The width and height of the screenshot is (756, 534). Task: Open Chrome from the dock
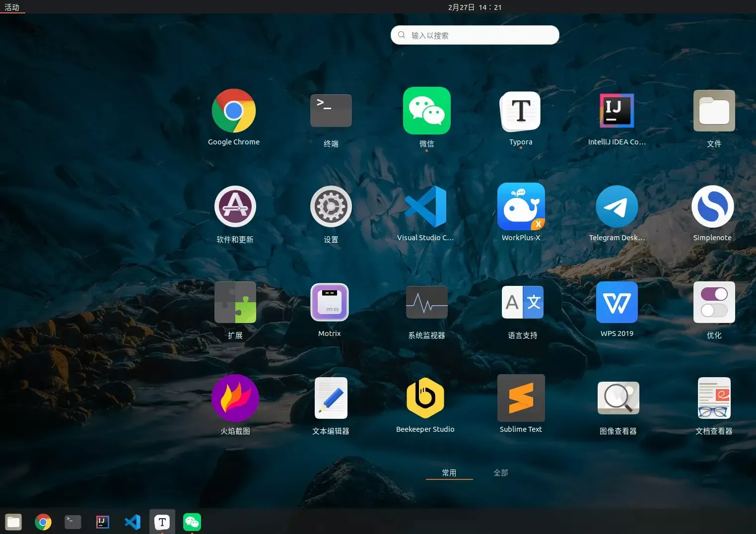click(43, 522)
